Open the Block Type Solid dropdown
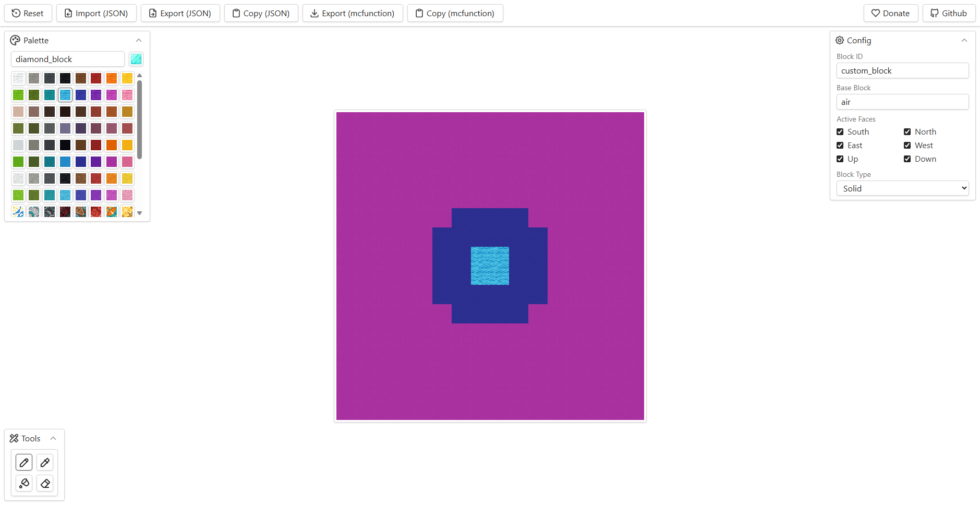 [902, 188]
